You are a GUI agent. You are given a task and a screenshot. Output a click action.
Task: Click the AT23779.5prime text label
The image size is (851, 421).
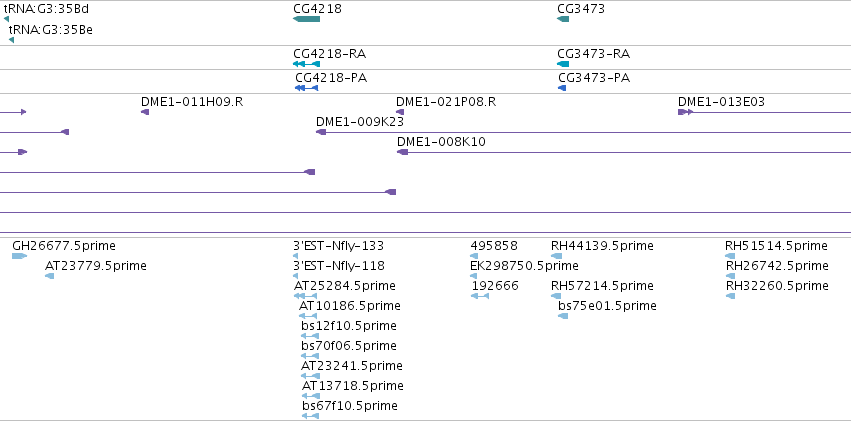pos(96,266)
